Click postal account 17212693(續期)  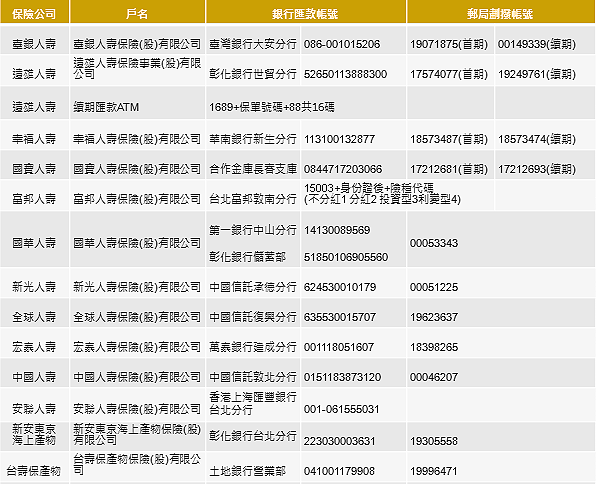click(x=537, y=169)
